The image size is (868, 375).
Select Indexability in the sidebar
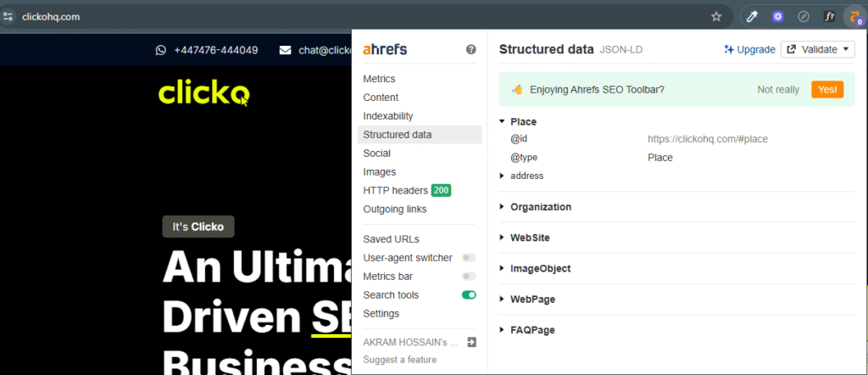click(x=388, y=116)
